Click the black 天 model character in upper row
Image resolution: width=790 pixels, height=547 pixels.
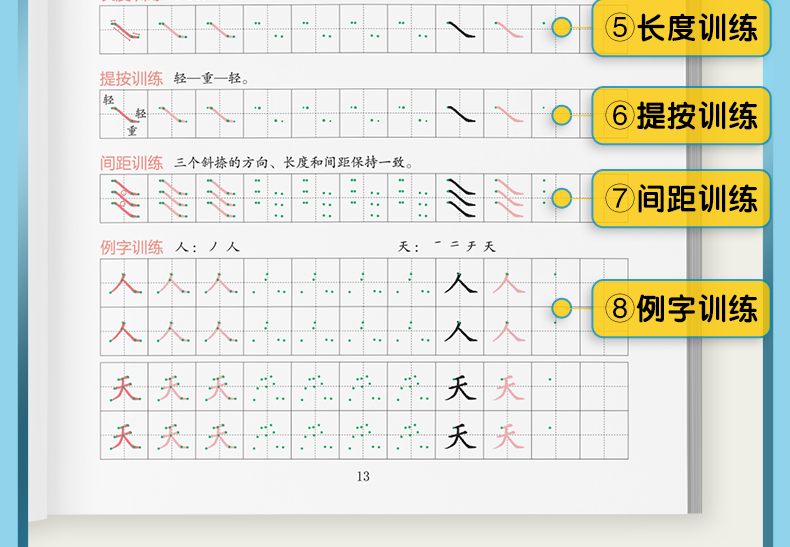point(460,387)
